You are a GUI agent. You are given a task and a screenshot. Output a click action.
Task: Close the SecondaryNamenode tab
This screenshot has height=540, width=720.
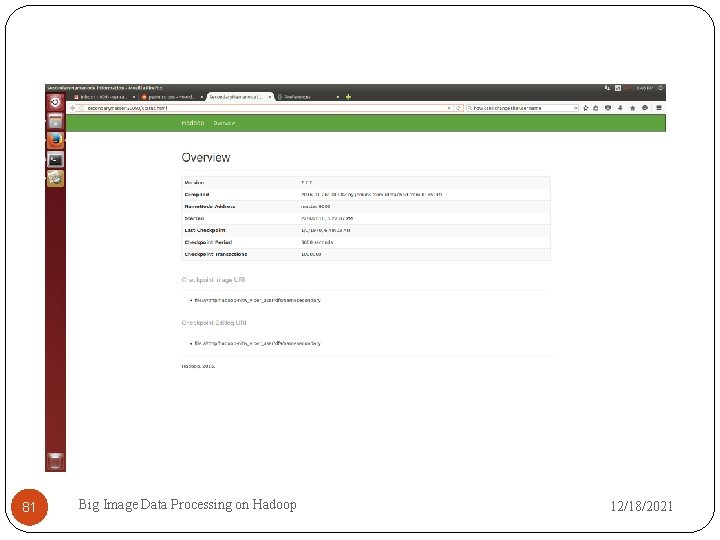[x=270, y=97]
